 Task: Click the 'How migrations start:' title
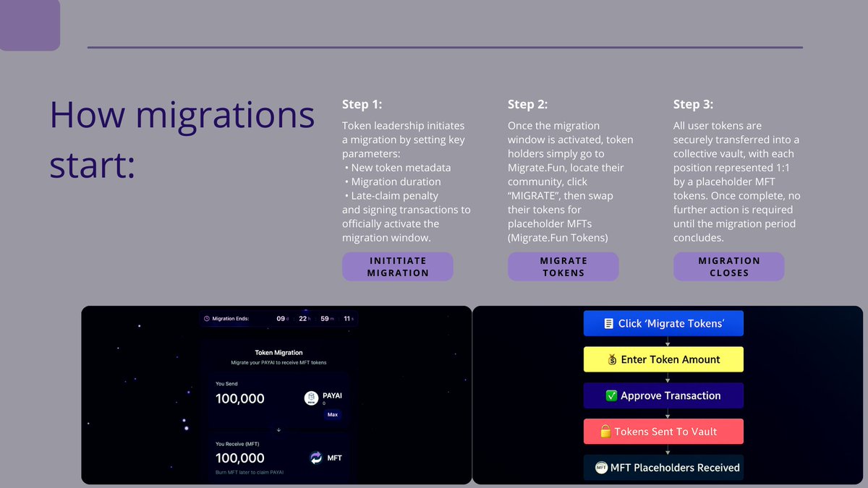point(182,140)
